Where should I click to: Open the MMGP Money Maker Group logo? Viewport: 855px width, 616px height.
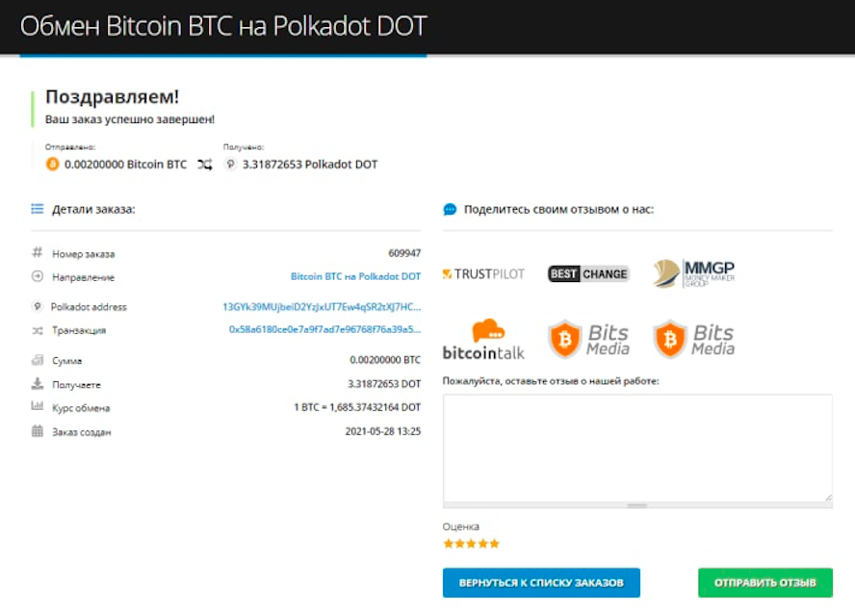tap(693, 273)
